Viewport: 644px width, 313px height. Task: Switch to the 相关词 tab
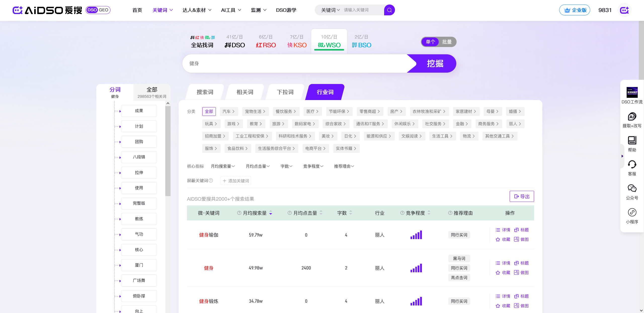(245, 92)
